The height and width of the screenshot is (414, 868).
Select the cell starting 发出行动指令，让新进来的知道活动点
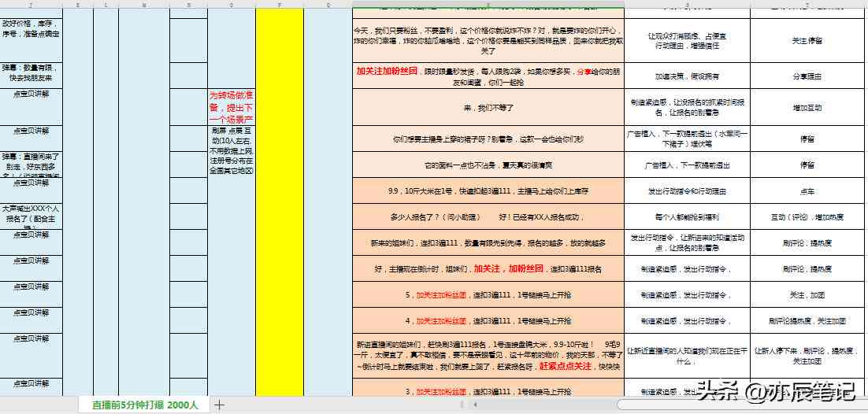click(x=688, y=243)
